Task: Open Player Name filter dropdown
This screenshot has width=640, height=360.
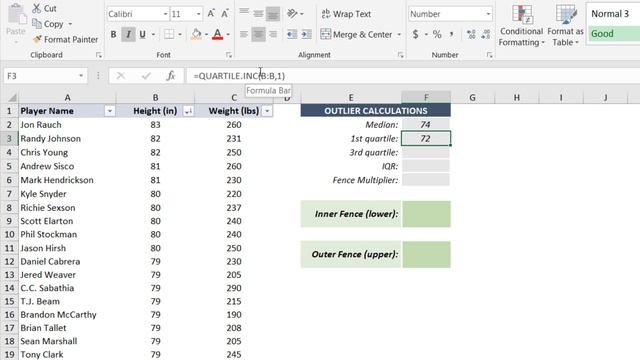Action: click(x=109, y=111)
